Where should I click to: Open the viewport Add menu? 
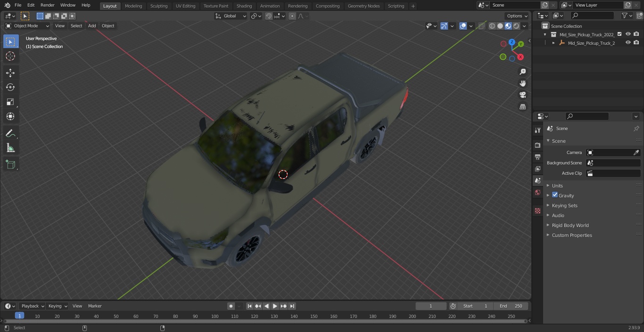92,26
